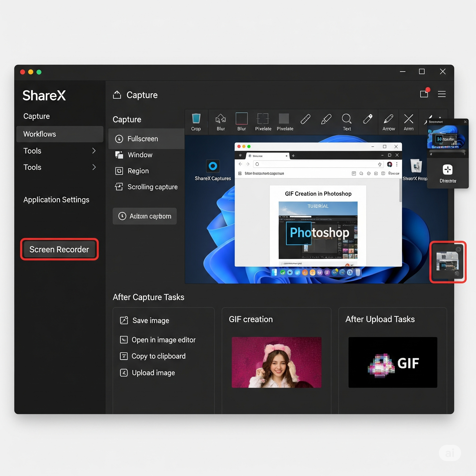Click the Text magnifier tool icon
The height and width of the screenshot is (476, 476).
[x=346, y=119]
